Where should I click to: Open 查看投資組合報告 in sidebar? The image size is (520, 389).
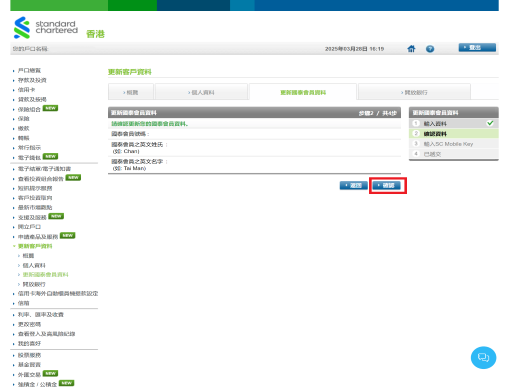click(x=41, y=179)
